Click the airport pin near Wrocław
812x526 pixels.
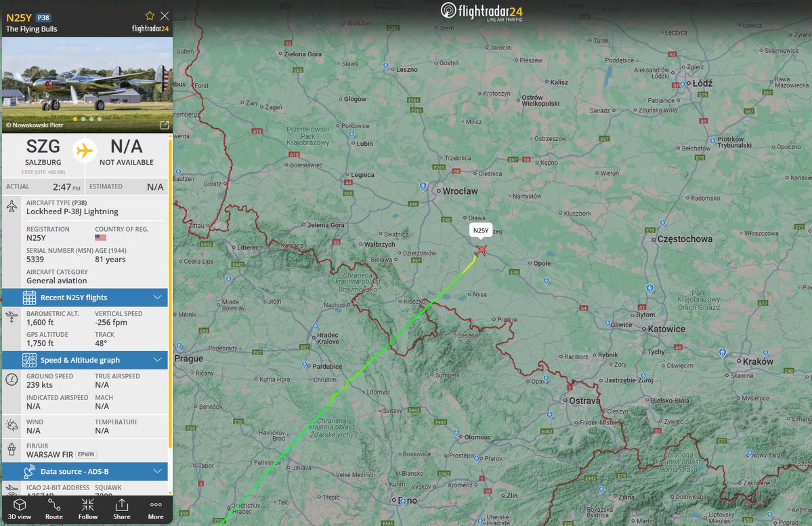(x=423, y=186)
